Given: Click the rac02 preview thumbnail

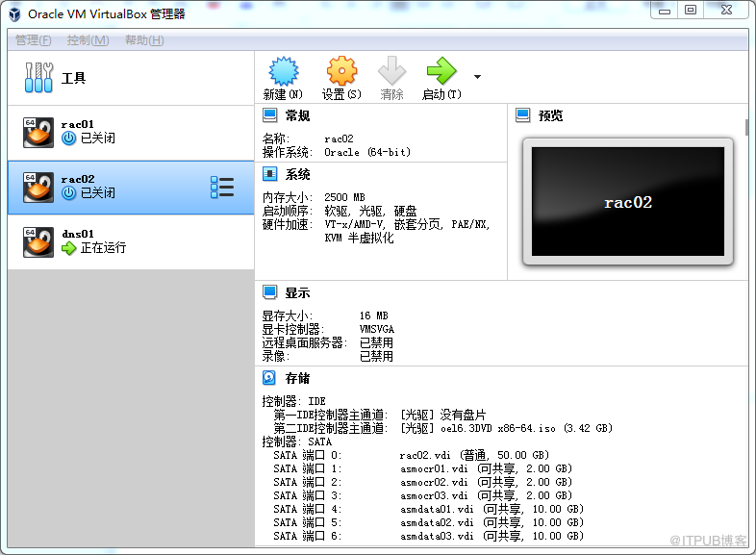Looking at the screenshot, I should tap(627, 202).
